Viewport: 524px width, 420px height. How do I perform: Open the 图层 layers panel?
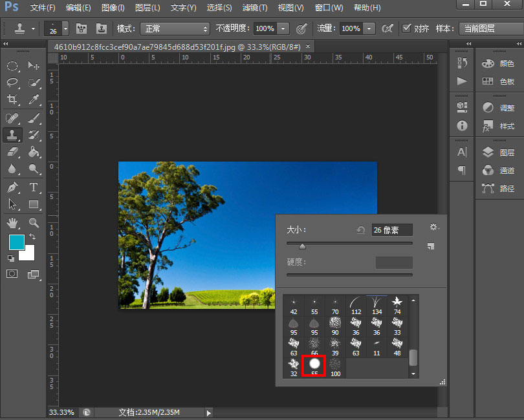[x=498, y=152]
